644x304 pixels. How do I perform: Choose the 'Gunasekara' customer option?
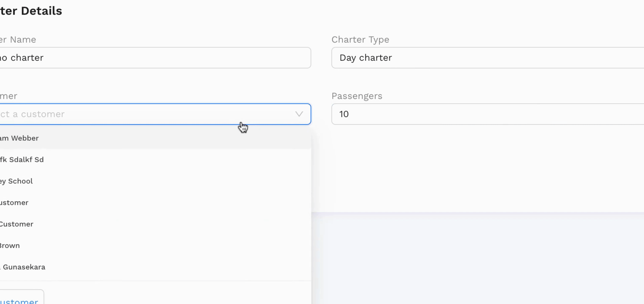(x=156, y=267)
